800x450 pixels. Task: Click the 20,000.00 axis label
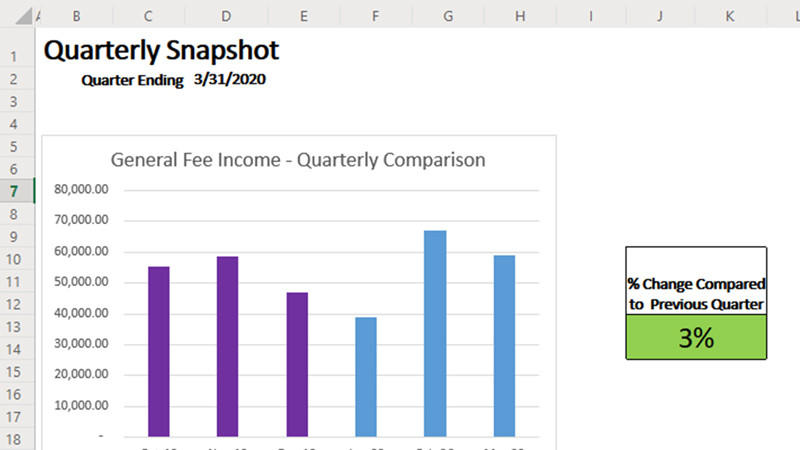pyautogui.click(x=81, y=374)
